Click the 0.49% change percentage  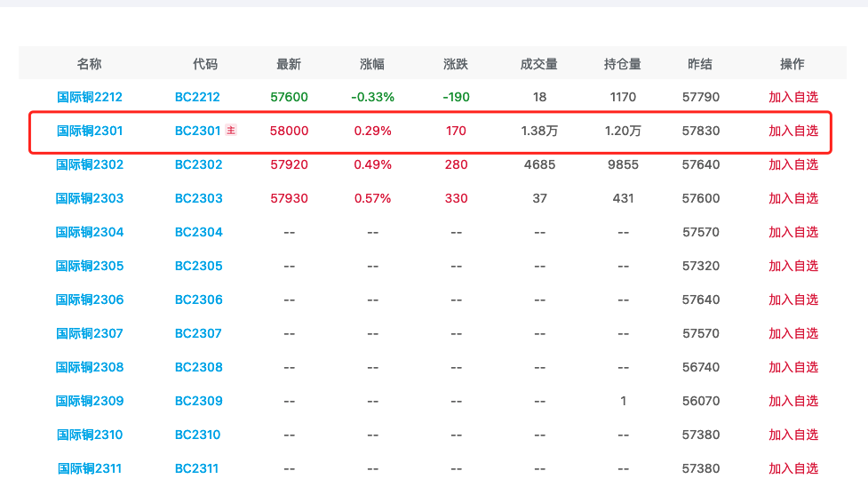[x=372, y=164]
